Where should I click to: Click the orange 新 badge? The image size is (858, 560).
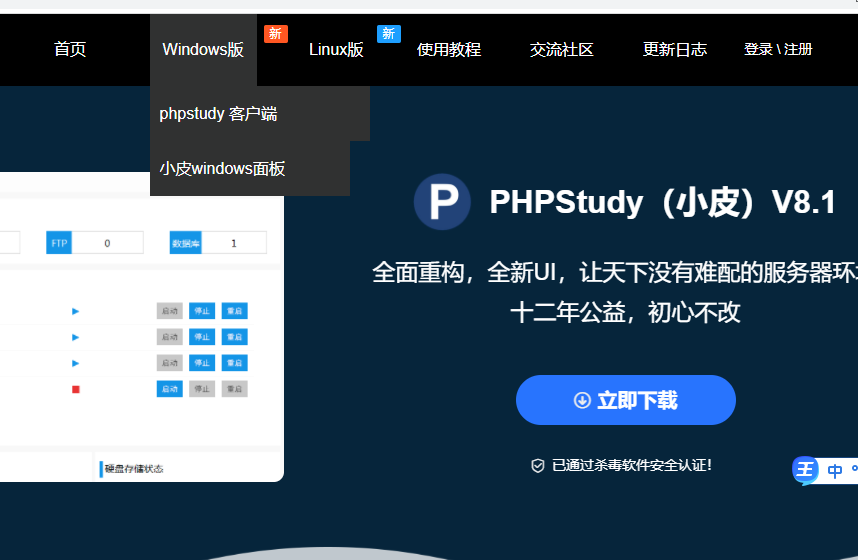(x=276, y=34)
